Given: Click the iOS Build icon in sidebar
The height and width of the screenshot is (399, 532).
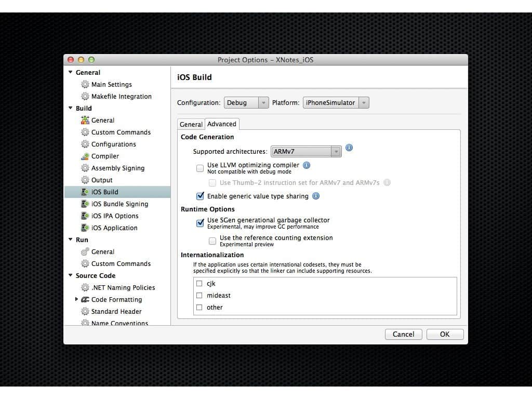Looking at the screenshot, I should pos(85,192).
